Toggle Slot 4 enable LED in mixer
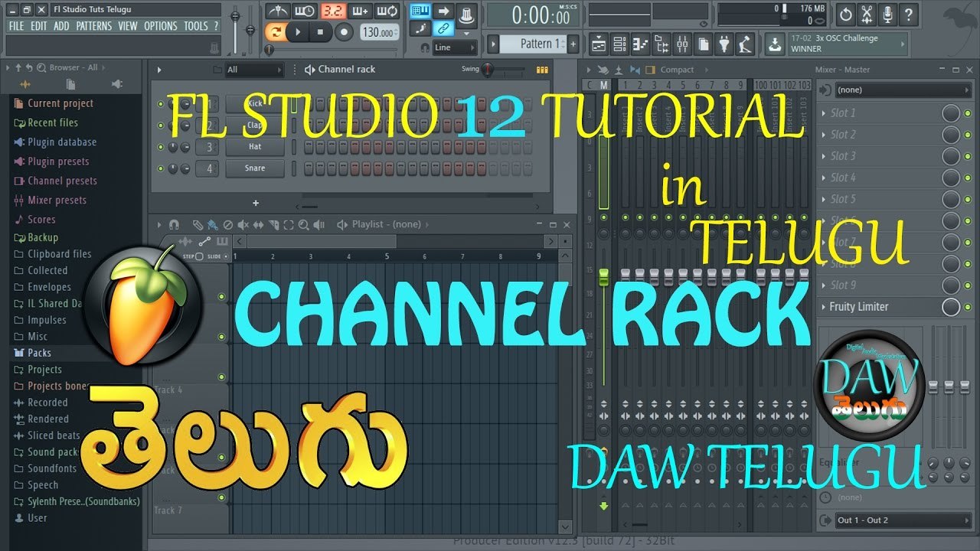This screenshot has height=551, width=980. [x=968, y=178]
